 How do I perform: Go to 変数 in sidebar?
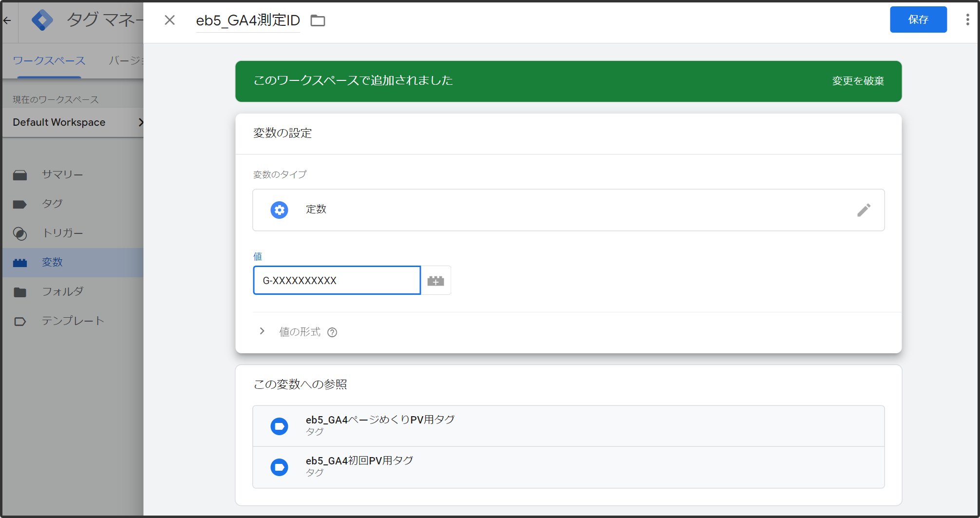point(73,262)
